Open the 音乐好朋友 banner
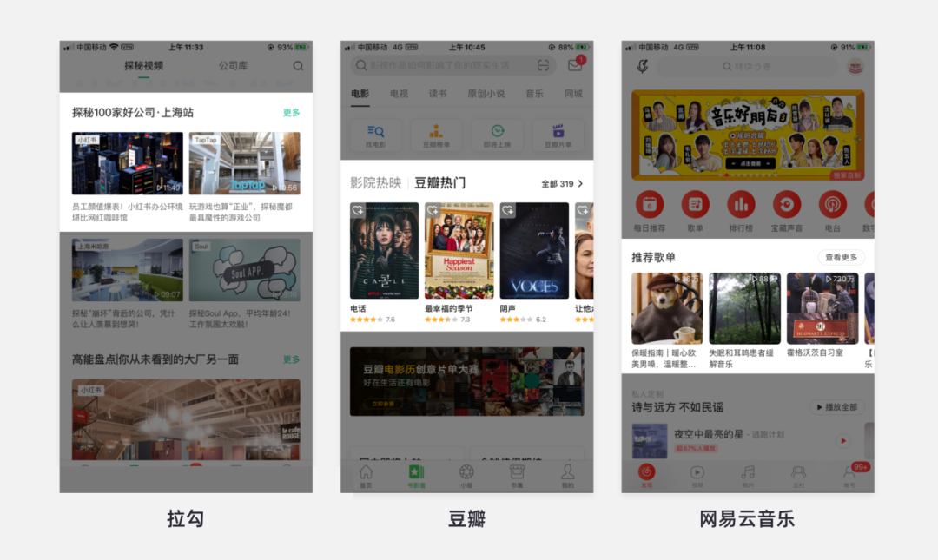Image resolution: width=938 pixels, height=560 pixels. click(x=748, y=135)
